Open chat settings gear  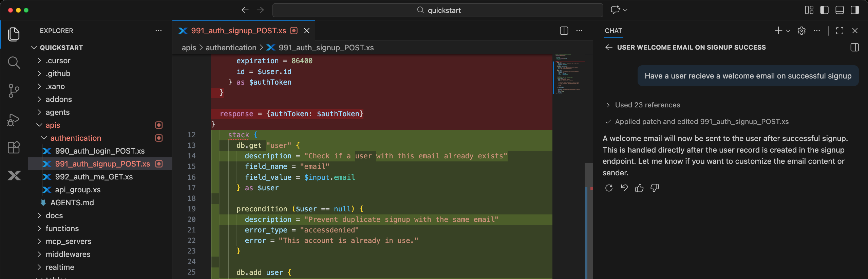(x=801, y=31)
